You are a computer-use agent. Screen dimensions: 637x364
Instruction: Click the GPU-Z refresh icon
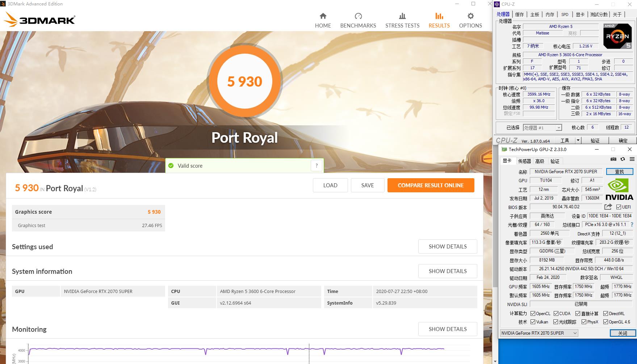(623, 159)
